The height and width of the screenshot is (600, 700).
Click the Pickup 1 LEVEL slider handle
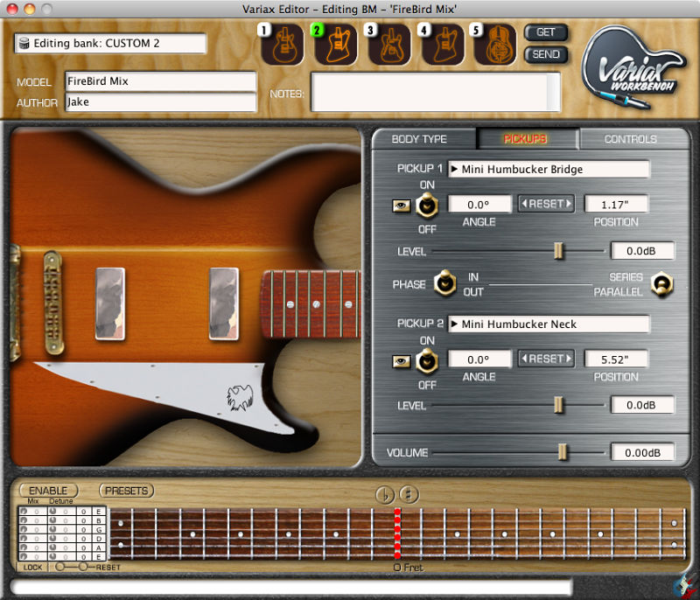(x=558, y=251)
